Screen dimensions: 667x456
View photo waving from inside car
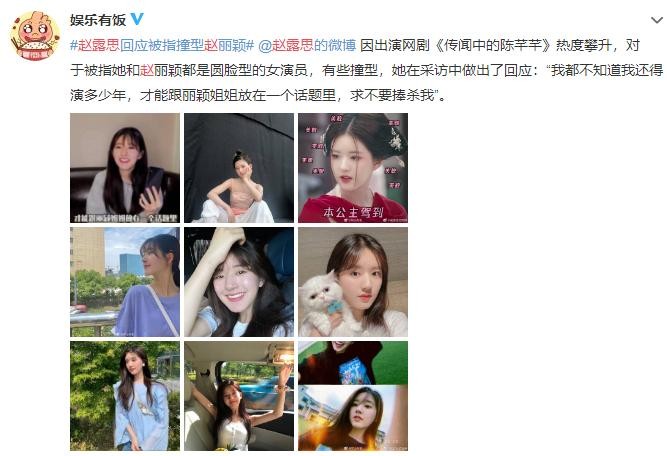click(239, 396)
